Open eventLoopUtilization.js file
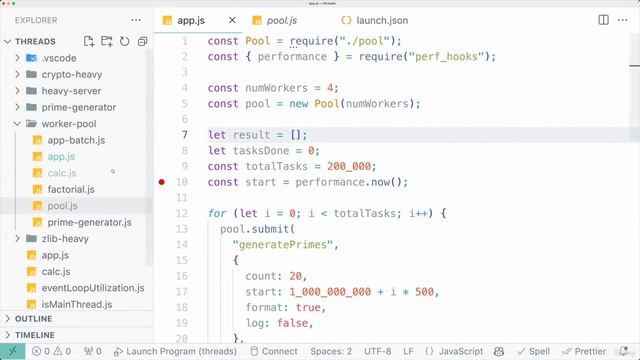Screen dimensions: 640x360 click(x=93, y=288)
